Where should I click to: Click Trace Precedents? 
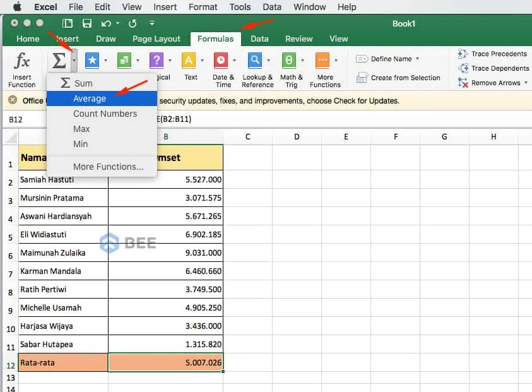point(492,54)
